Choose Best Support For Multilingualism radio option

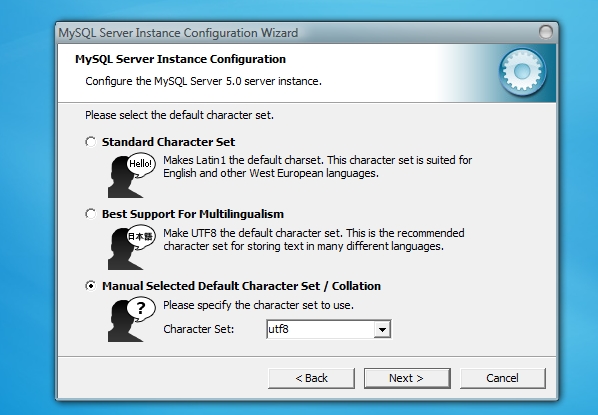[91, 214]
